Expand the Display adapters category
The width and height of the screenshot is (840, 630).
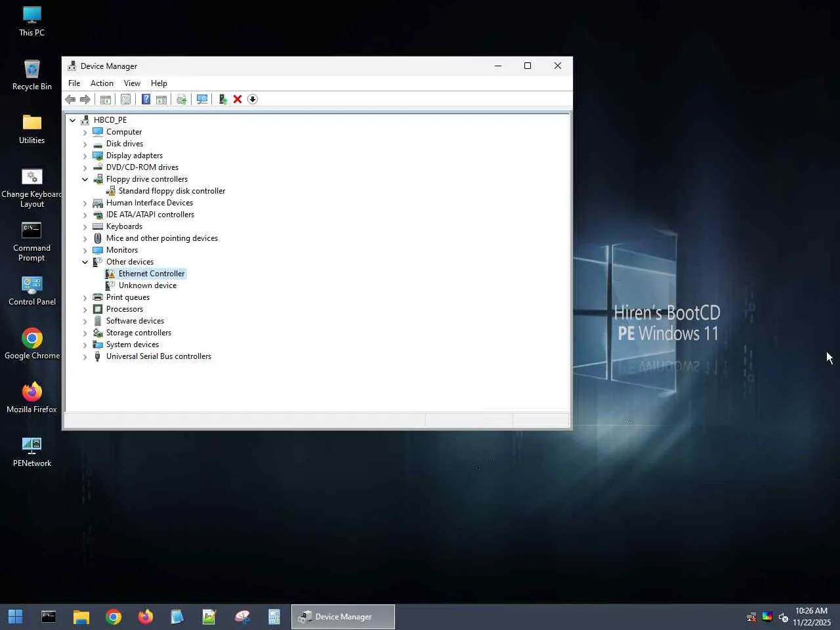pyautogui.click(x=85, y=156)
